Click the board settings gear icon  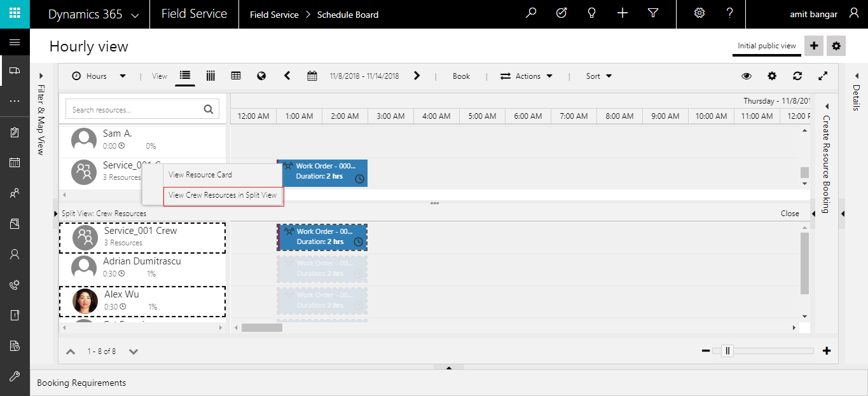coord(772,76)
